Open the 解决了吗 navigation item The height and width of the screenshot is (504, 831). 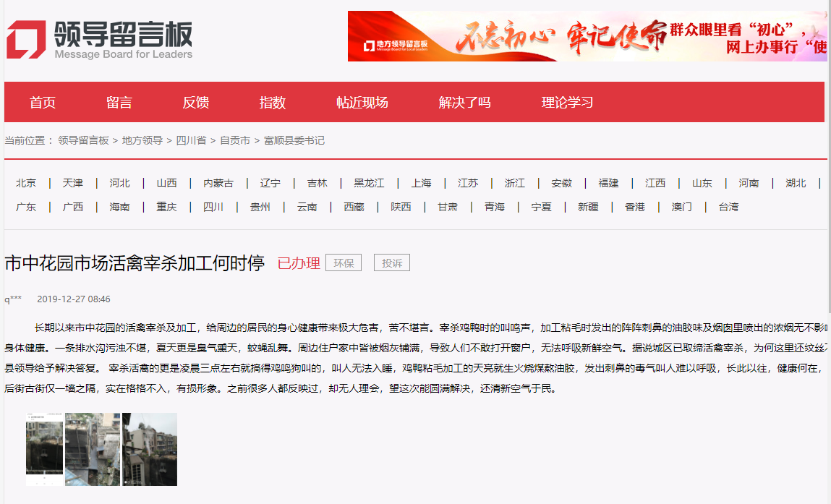tap(464, 103)
